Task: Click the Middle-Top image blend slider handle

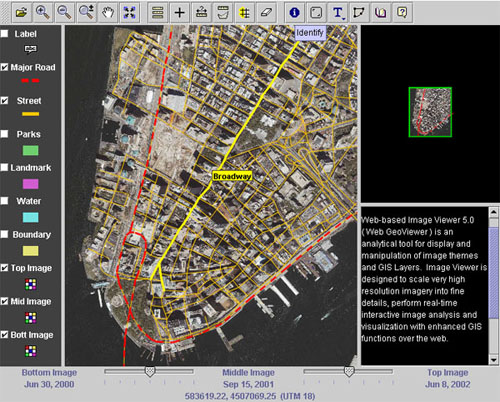Action: [349, 371]
